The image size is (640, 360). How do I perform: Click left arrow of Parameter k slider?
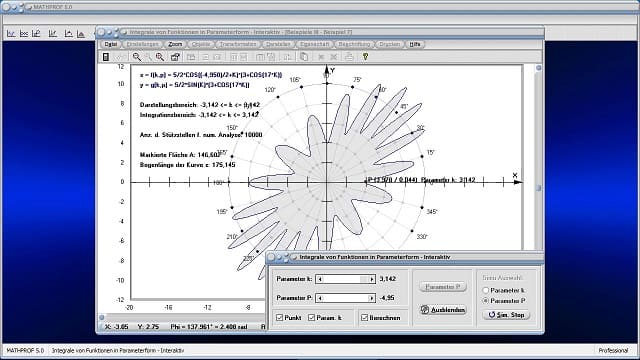(320, 279)
